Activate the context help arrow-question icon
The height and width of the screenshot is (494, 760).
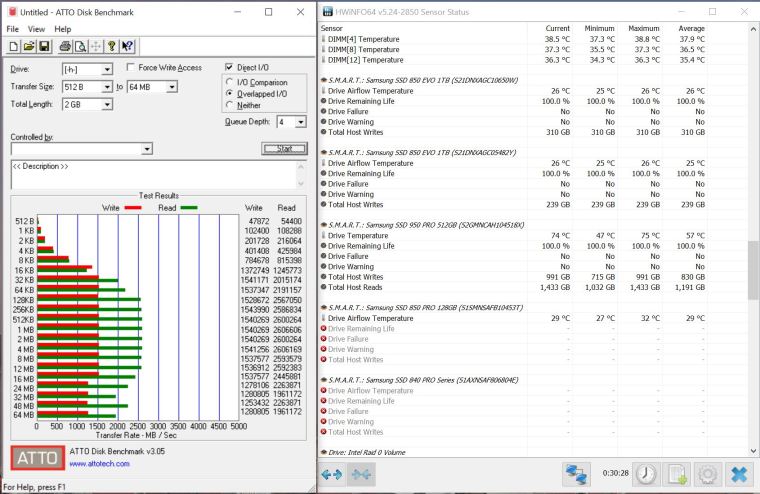(x=127, y=47)
